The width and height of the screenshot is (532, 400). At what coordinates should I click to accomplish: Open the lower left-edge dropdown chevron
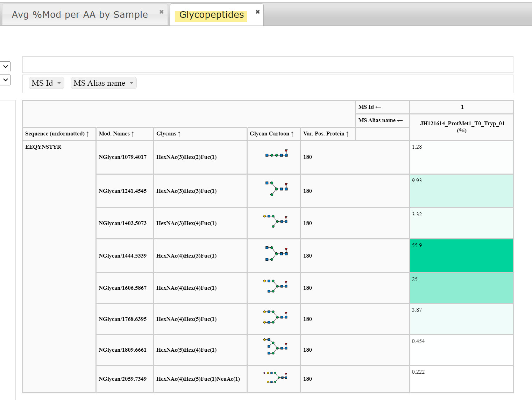(5, 80)
